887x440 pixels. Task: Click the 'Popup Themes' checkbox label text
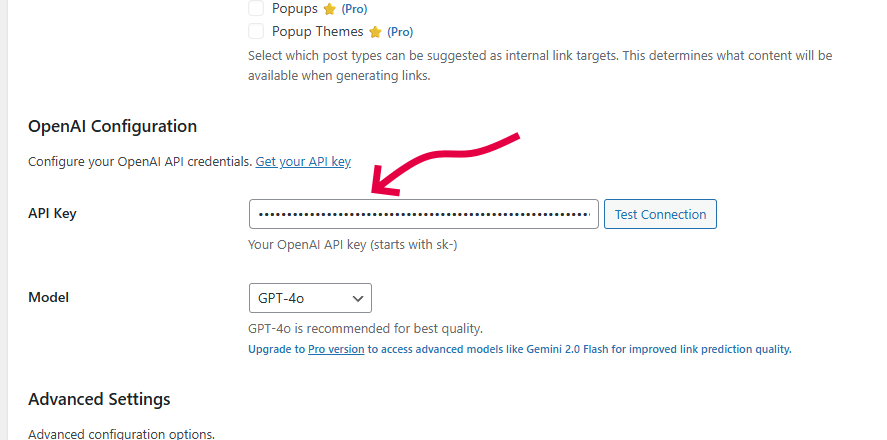(317, 31)
